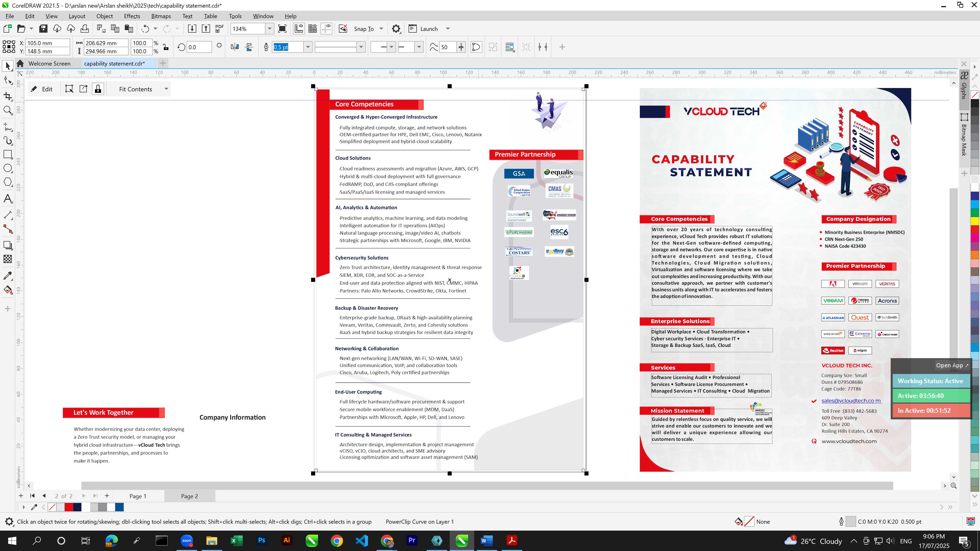
Task: Click red swatch in document palette
Action: (69, 507)
